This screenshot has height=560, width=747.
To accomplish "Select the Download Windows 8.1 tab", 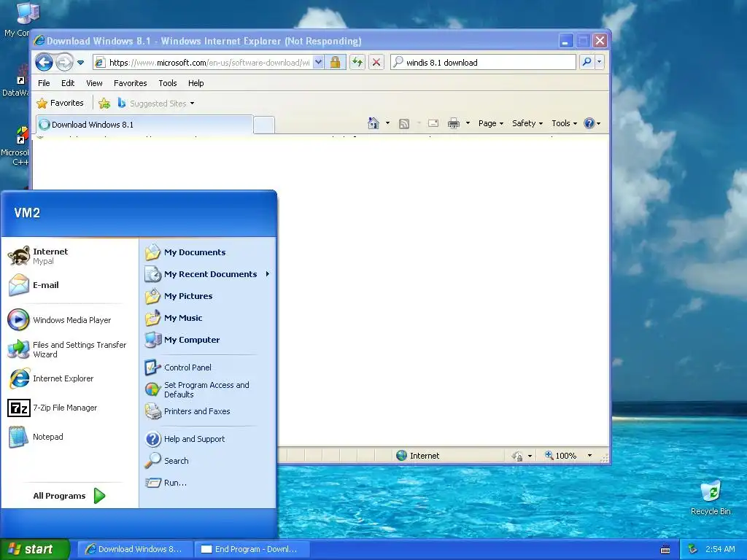I will tap(144, 125).
